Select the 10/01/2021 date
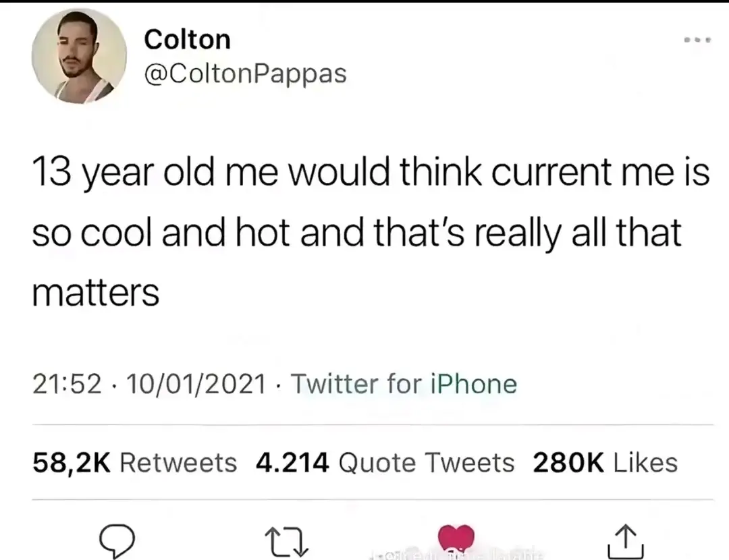 (196, 384)
